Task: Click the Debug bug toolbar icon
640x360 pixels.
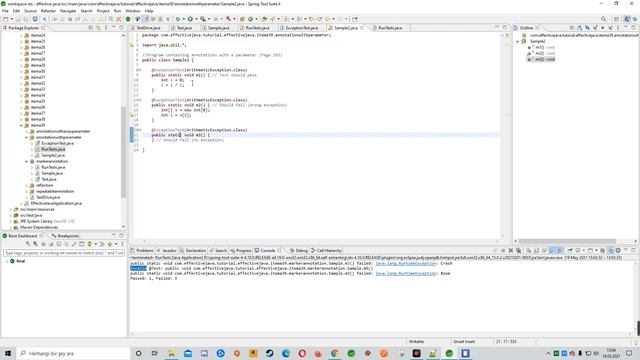Action: point(178,19)
